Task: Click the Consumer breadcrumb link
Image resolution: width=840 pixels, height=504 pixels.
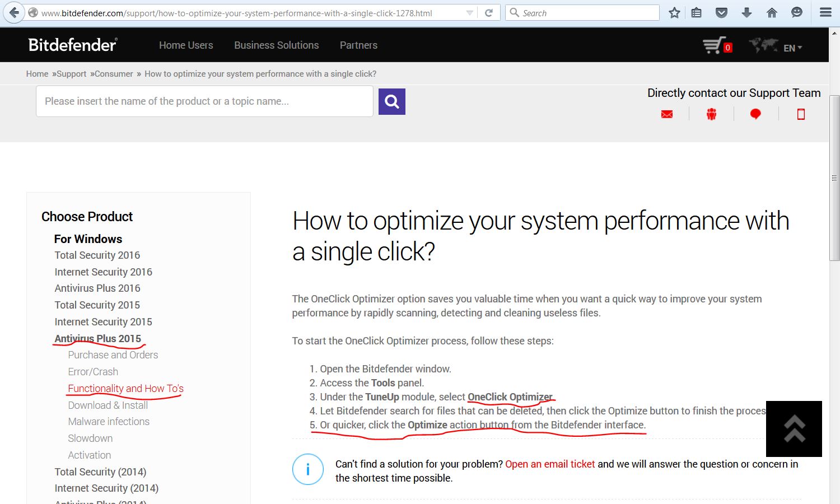Action: 114,74
